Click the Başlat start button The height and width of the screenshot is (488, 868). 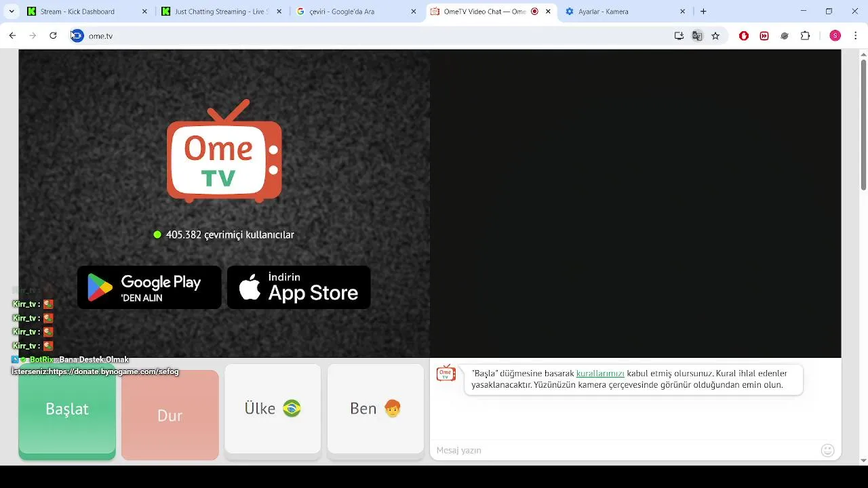click(x=67, y=409)
